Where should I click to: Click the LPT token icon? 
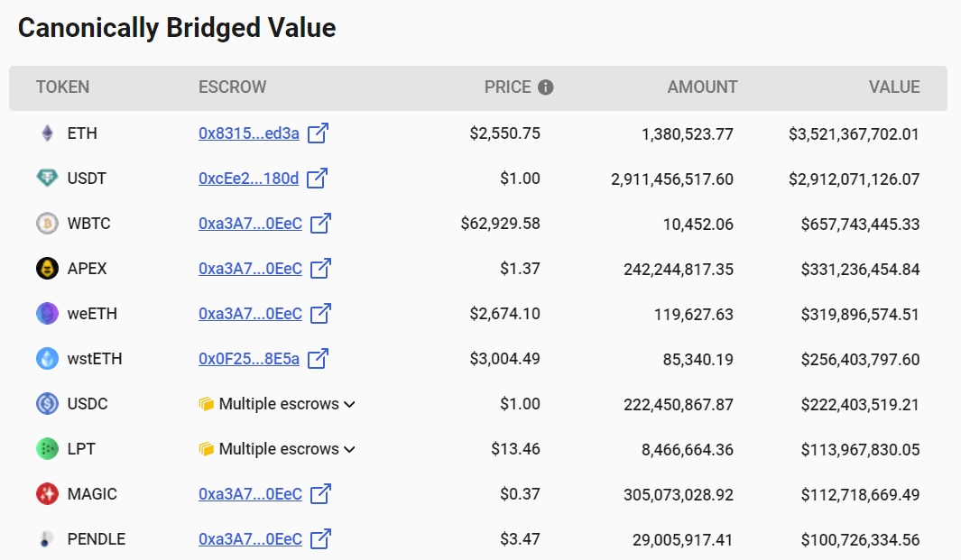pyautogui.click(x=47, y=449)
